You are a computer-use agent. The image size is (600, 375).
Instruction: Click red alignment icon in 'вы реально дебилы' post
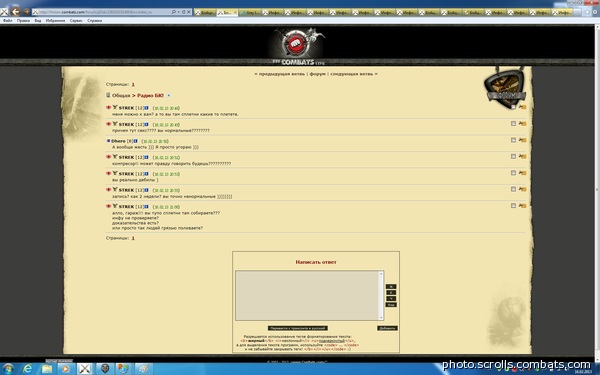point(109,173)
